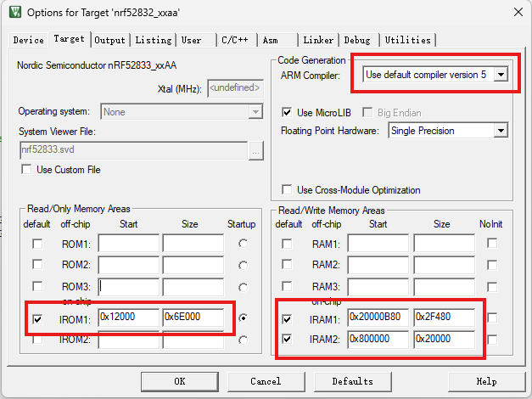Open the C/C++ tab
Viewport: 532px width, 399px height.
(x=234, y=40)
